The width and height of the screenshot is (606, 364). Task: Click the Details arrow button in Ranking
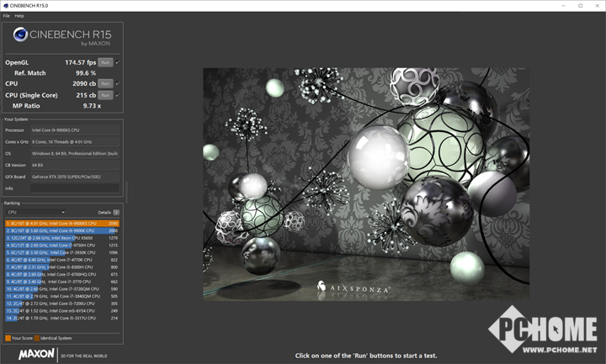[116, 213]
